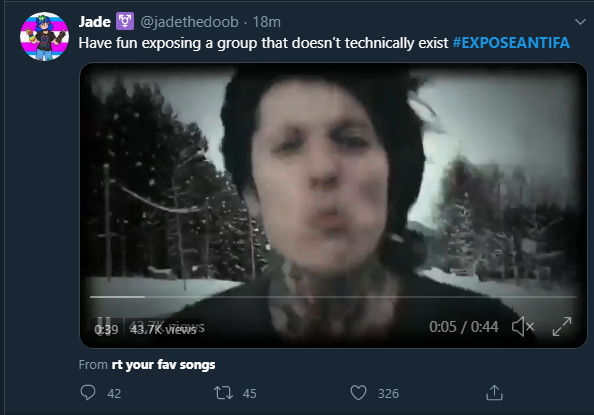
Task: Pause the playing video
Action: 103,322
